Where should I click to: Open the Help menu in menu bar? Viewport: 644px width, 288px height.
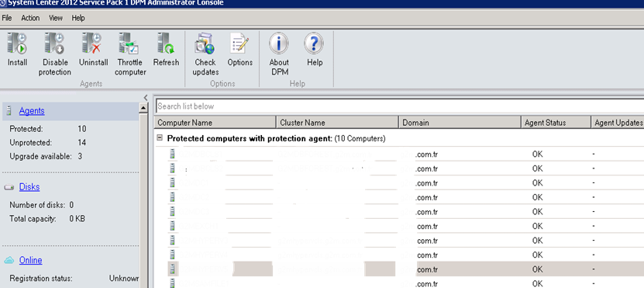click(78, 18)
